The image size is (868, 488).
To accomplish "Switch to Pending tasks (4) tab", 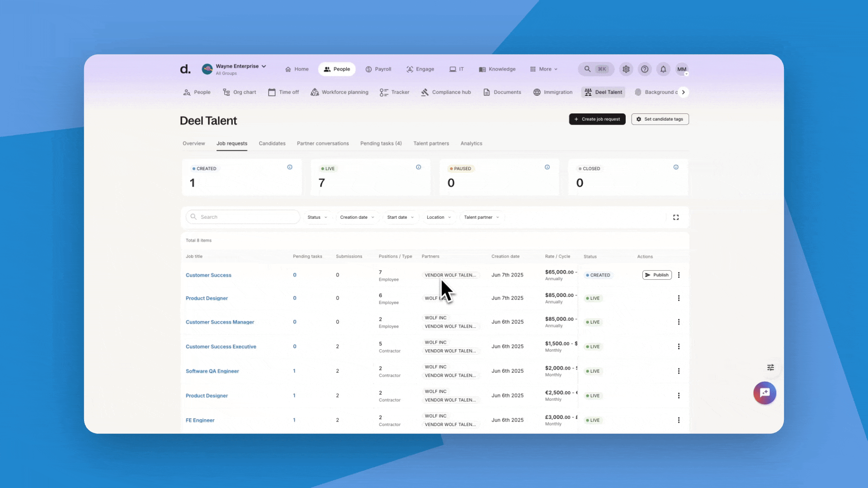I will tap(381, 144).
